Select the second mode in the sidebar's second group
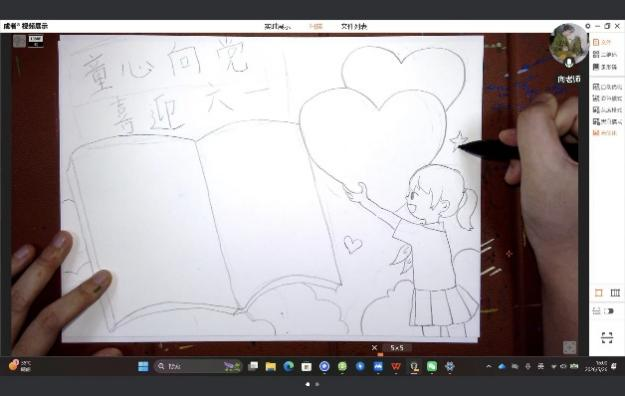625x396 pixels. [x=607, y=98]
